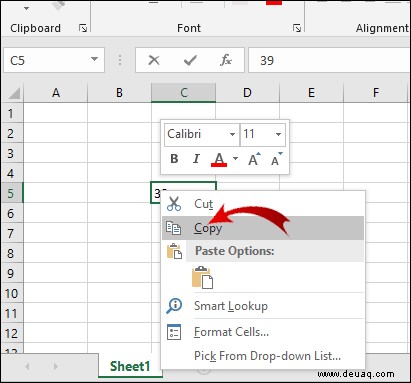
Task: Select column B header
Action: [x=119, y=93]
